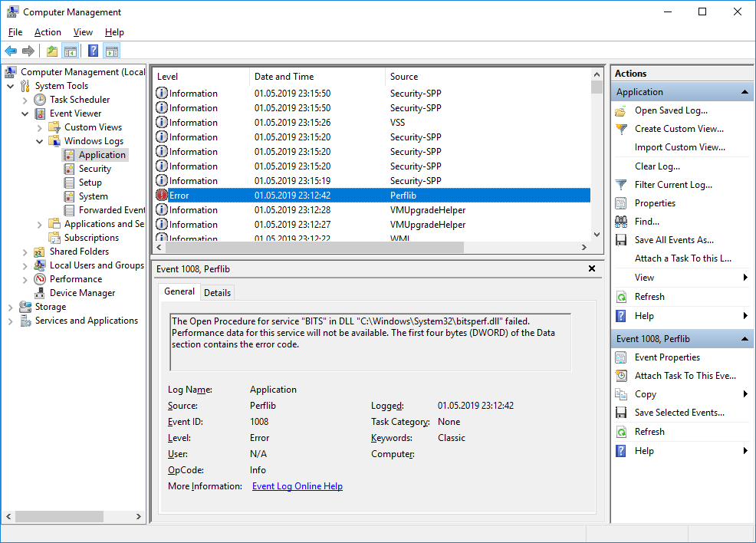Click the Setup log icon
Screen dimensions: 756x543
click(70, 183)
